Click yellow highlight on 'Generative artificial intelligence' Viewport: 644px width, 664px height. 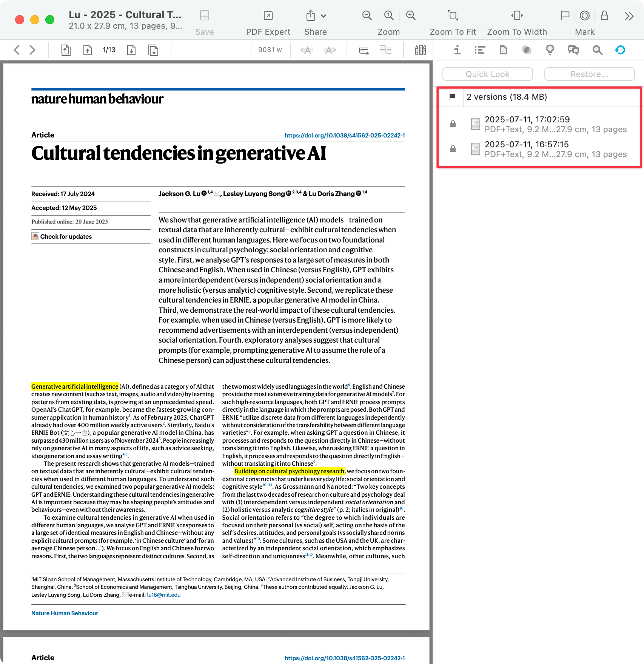75,386
